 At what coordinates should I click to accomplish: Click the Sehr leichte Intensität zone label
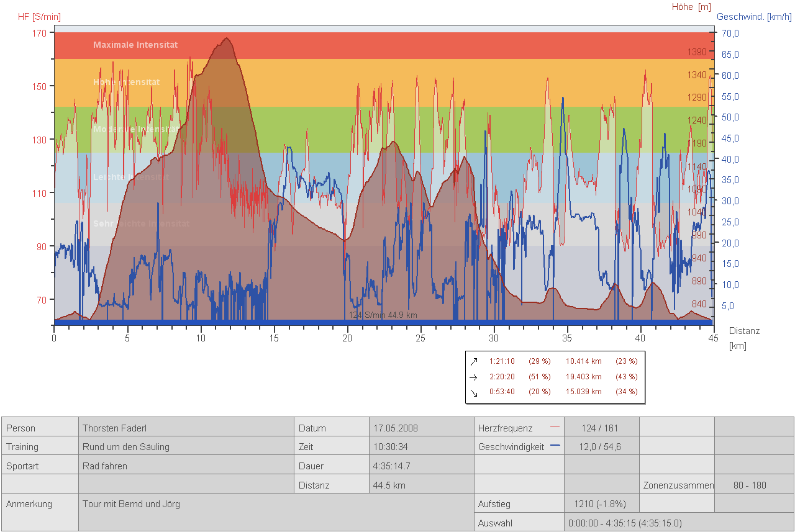click(x=141, y=223)
